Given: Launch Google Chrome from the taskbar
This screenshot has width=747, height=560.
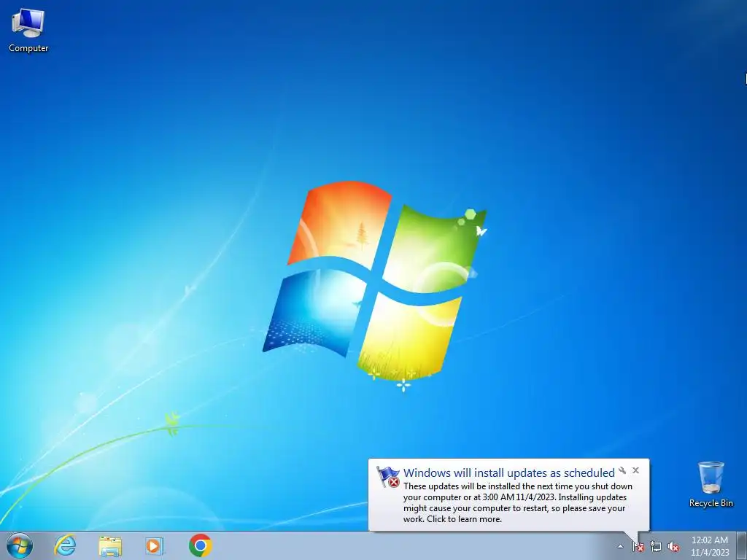Looking at the screenshot, I should pos(200,545).
